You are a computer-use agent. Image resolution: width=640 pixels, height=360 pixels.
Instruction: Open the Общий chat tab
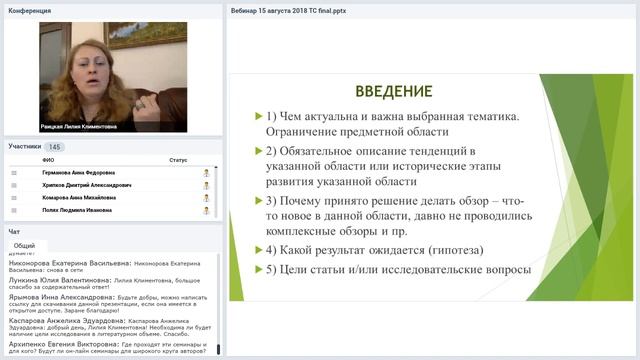(24, 246)
